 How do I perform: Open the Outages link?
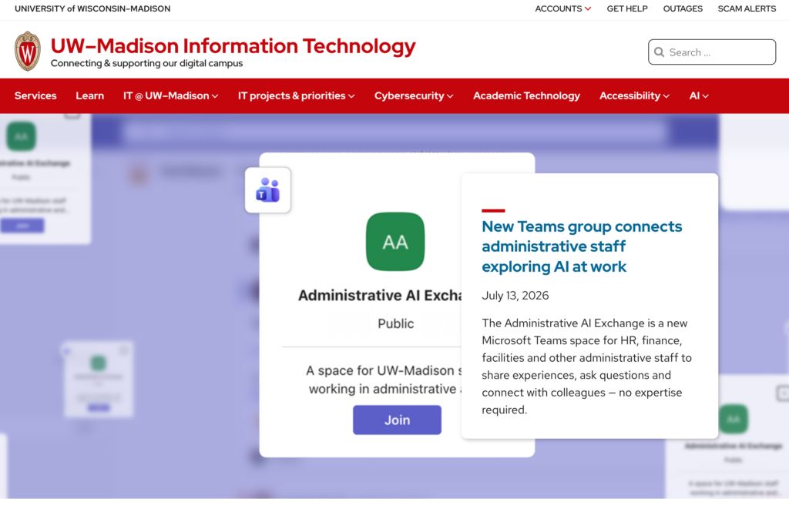pos(683,8)
